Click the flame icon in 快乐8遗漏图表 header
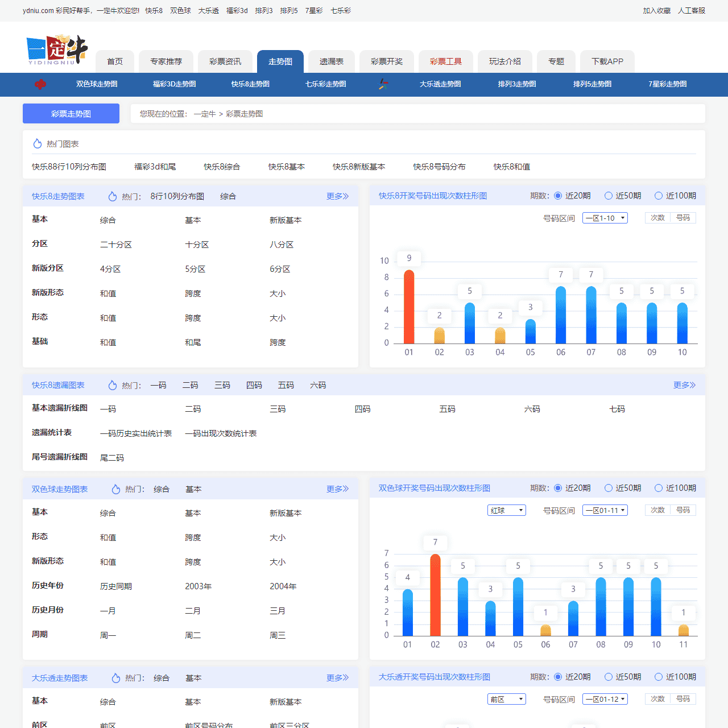The height and width of the screenshot is (728, 728). pos(113,385)
